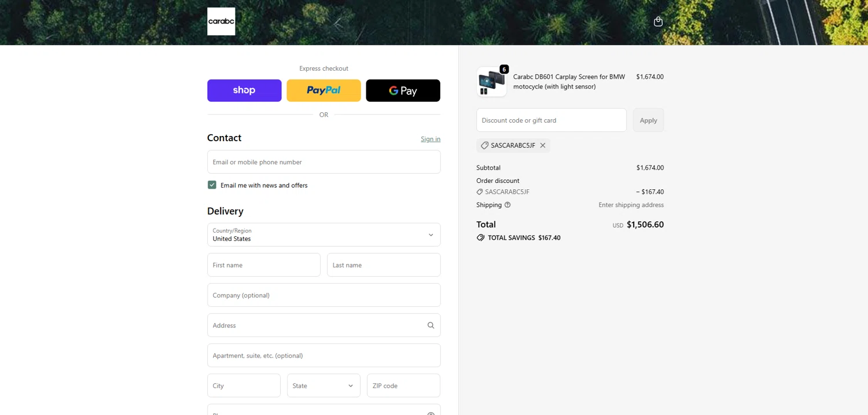Viewport: 868px width, 415px height.
Task: Click the Sign in link
Action: 431,139
